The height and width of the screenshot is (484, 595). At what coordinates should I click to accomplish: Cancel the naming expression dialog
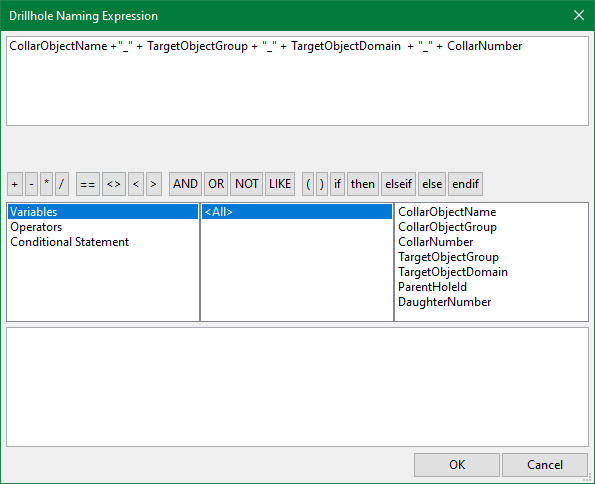(545, 465)
